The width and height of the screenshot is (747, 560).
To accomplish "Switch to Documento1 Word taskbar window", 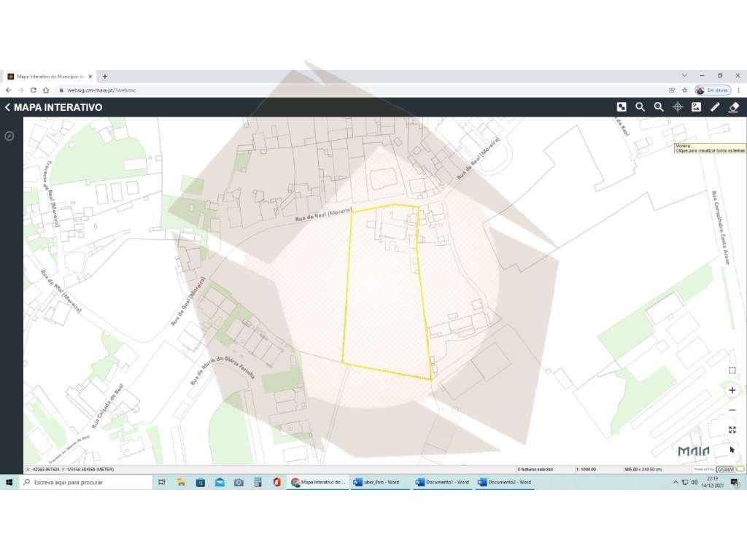I will click(x=443, y=483).
